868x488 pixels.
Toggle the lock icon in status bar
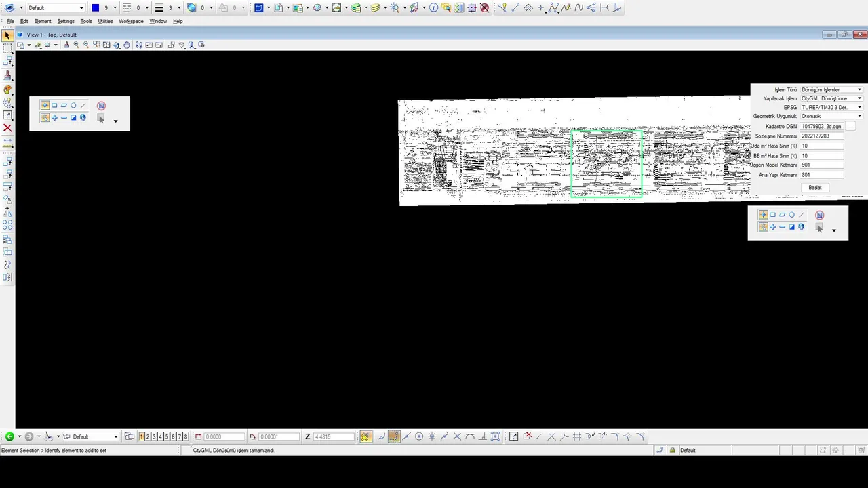coord(672,450)
